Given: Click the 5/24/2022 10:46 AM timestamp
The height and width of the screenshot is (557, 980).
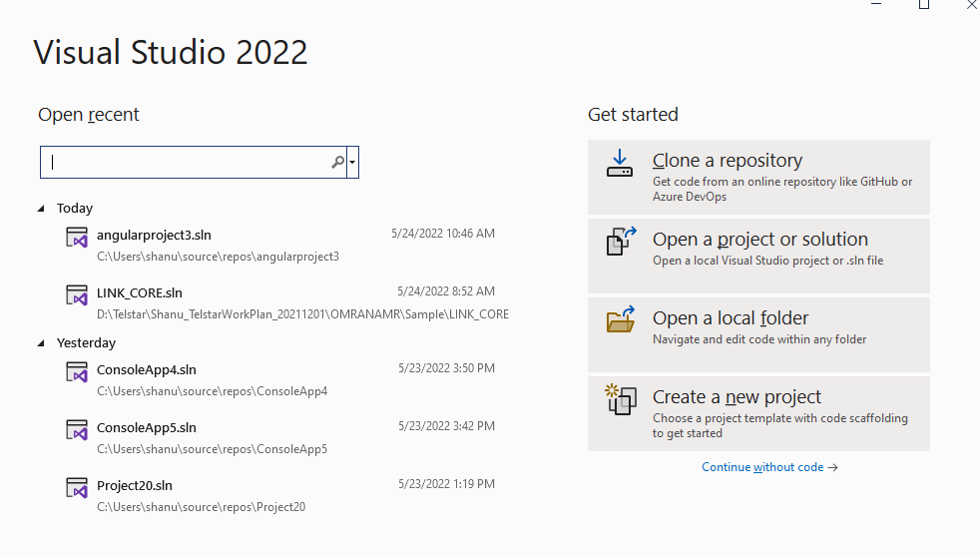Looking at the screenshot, I should (x=443, y=234).
